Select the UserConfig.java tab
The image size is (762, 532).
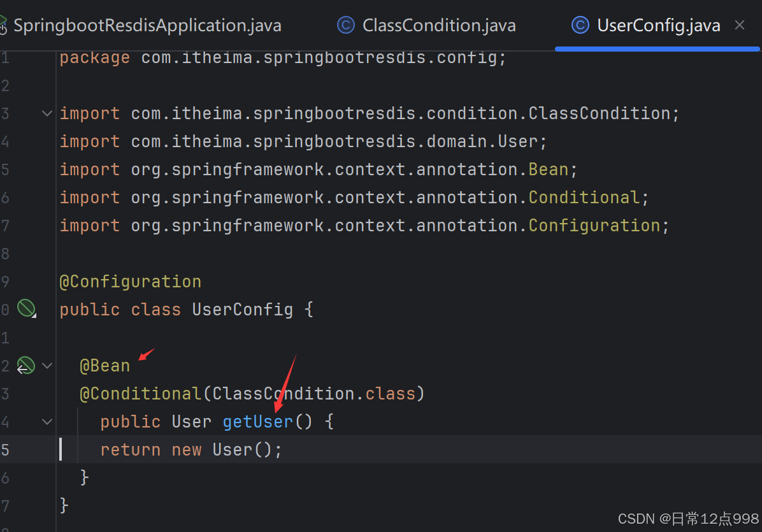[658, 25]
